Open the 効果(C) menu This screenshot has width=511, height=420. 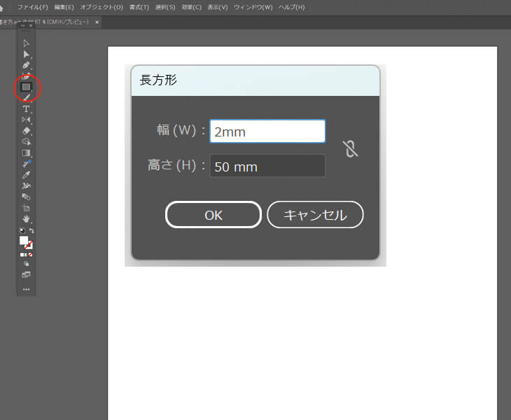tap(191, 7)
